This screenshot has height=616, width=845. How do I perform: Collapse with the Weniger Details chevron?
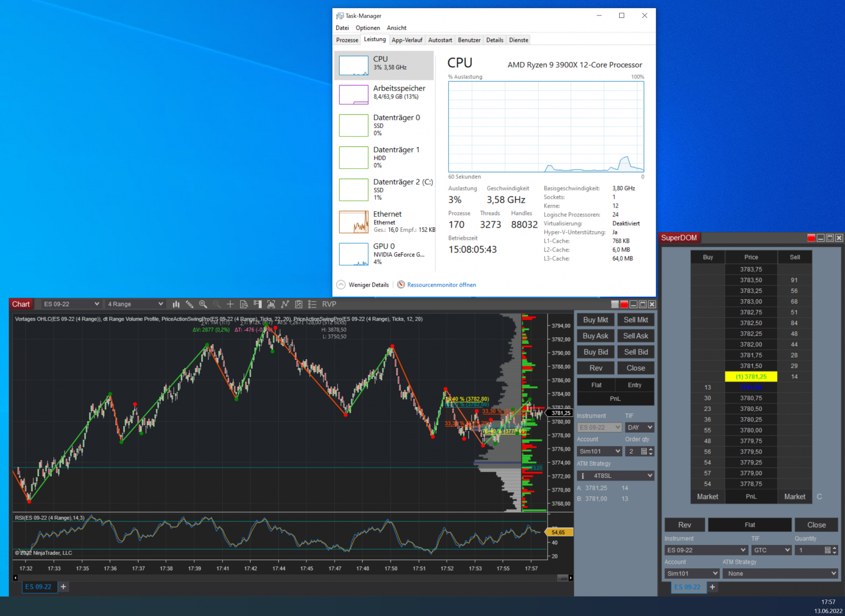pos(341,285)
